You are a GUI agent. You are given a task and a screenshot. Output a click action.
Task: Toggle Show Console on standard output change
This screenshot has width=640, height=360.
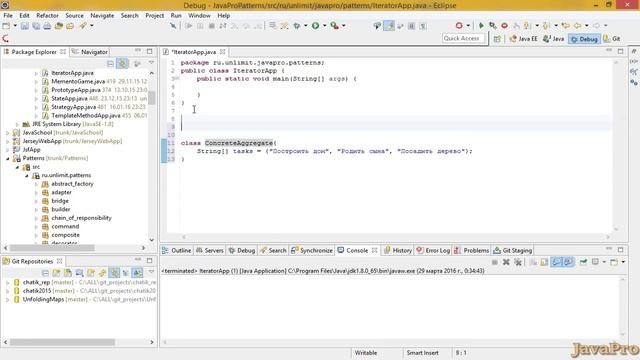[x=556, y=262]
